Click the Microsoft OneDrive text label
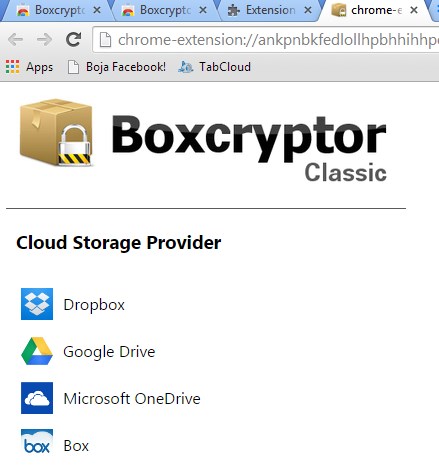The height and width of the screenshot is (476, 439). (132, 399)
